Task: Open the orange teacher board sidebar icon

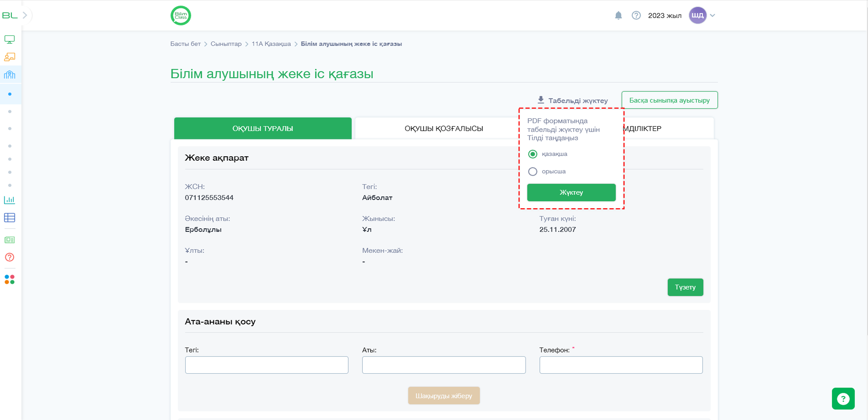Action: [9, 57]
